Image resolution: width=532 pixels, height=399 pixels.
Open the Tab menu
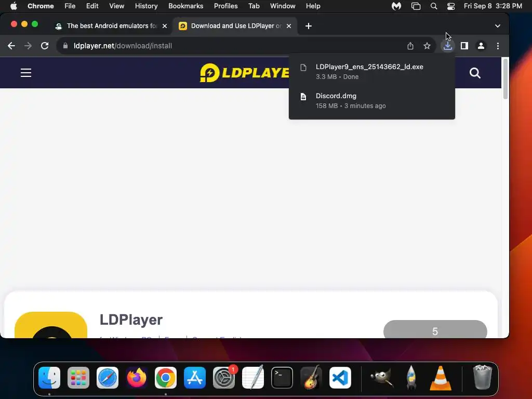pyautogui.click(x=254, y=6)
